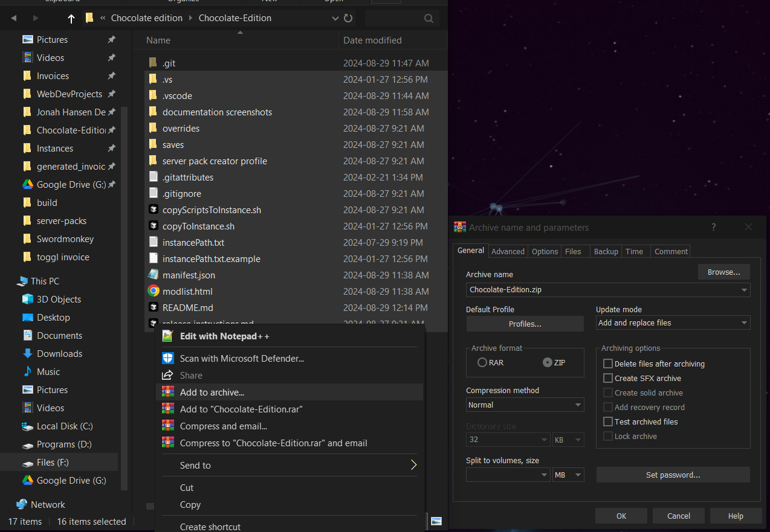Click the Cancel button in archive dialog

tap(679, 516)
